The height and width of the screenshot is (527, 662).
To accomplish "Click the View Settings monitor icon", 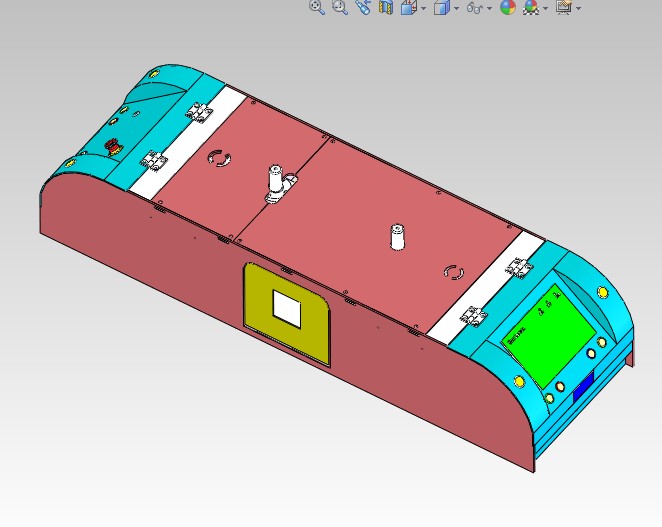I will click(x=564, y=7).
